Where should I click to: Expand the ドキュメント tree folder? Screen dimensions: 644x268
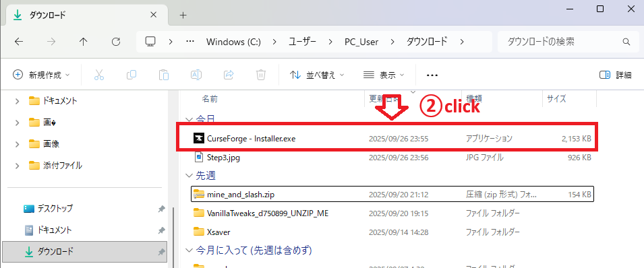click(18, 100)
